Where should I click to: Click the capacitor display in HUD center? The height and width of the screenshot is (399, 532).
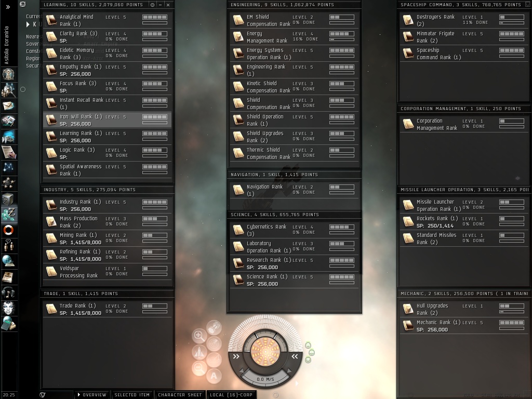click(265, 351)
